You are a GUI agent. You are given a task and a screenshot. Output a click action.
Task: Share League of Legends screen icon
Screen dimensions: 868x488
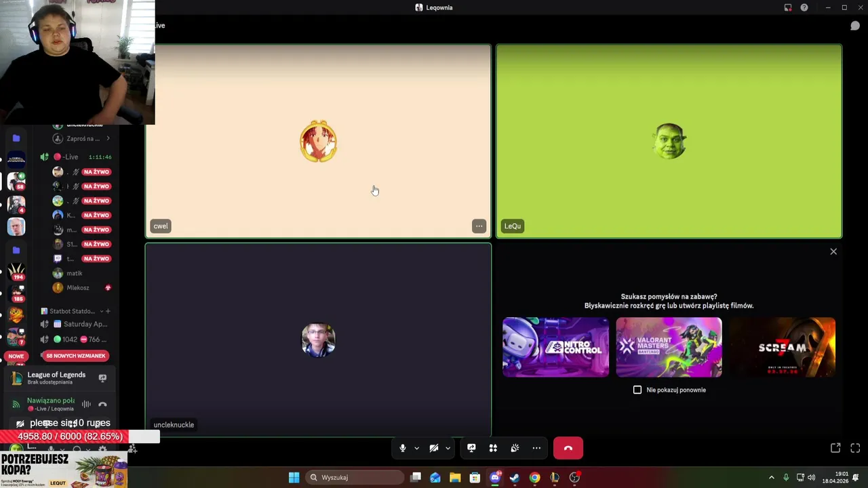coord(102,378)
